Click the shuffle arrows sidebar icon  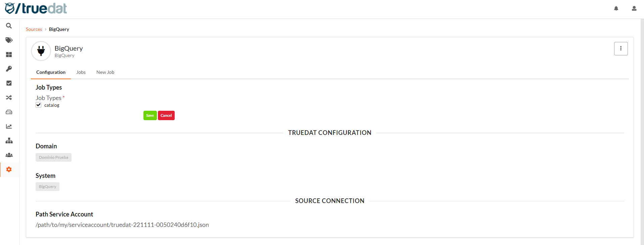point(9,98)
